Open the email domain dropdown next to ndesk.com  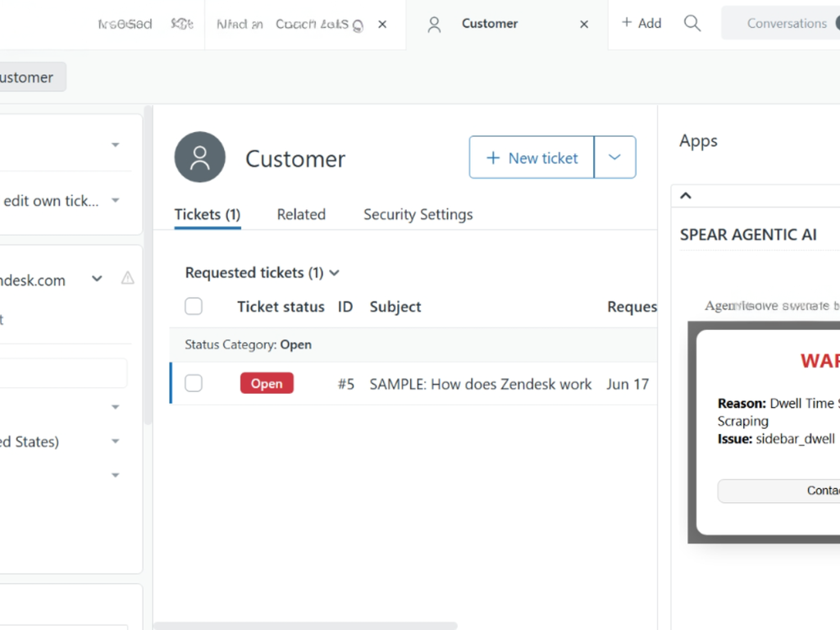(97, 279)
